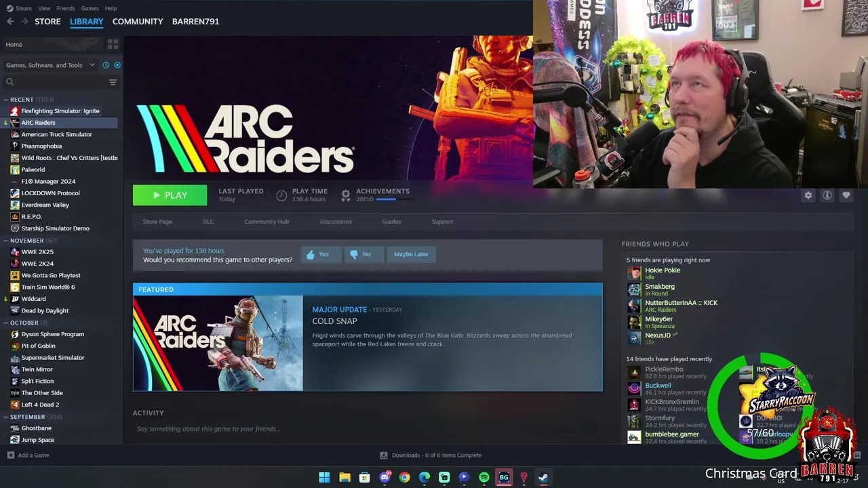Open Microsoft Edge from taskbar
Screen dimensions: 868x488
pos(424,477)
